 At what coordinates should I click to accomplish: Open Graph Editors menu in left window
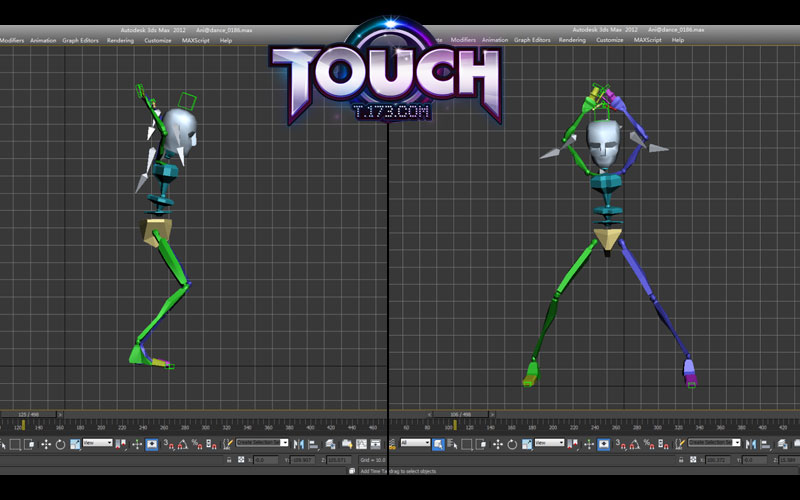point(80,40)
